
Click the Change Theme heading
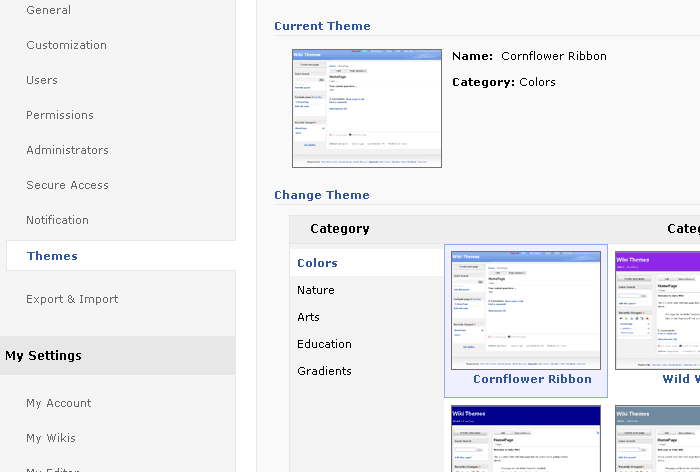pyautogui.click(x=322, y=195)
